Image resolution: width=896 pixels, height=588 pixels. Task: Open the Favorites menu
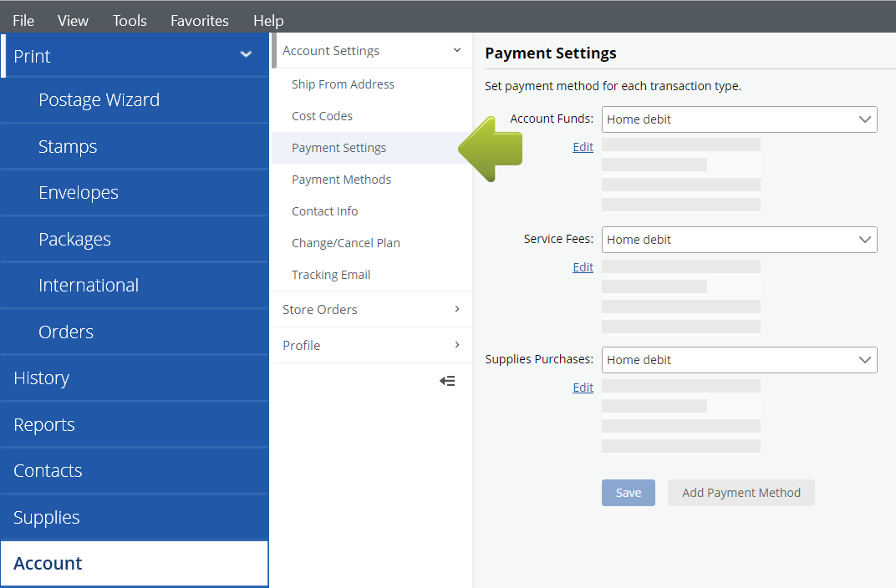pos(199,20)
